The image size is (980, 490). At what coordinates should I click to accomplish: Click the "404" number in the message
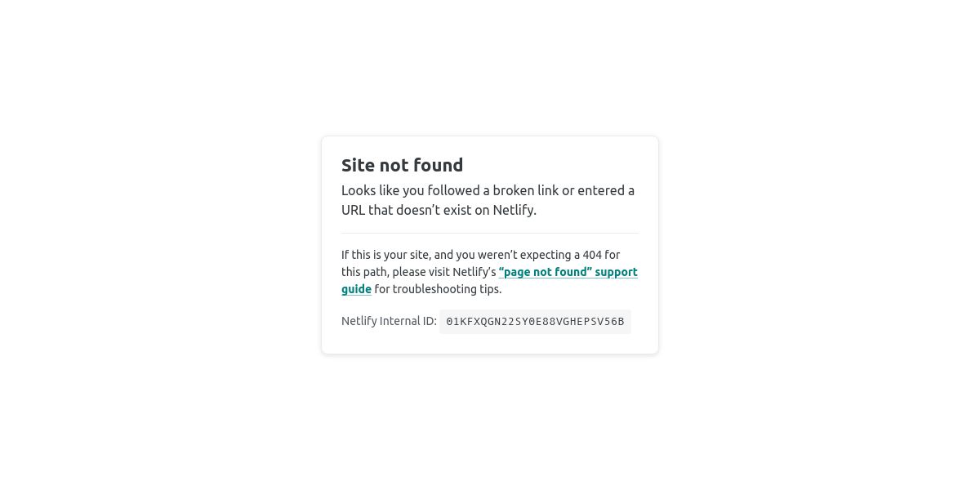point(592,255)
